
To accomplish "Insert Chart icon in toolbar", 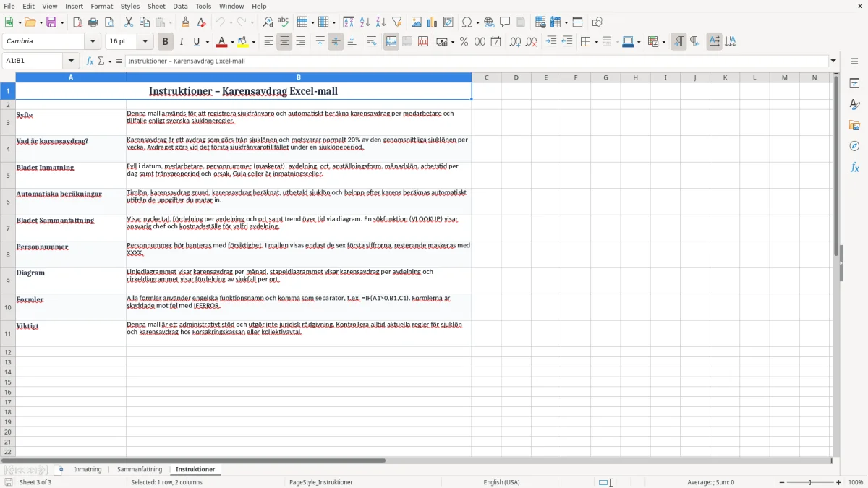I will pos(433,22).
